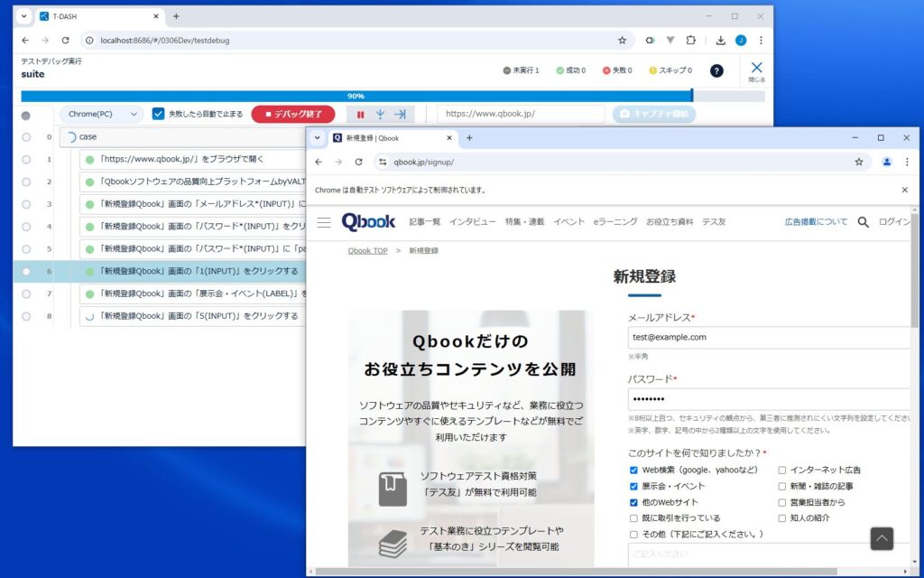Viewport: 924px width, 578px height.
Task: Bookmark the Qbook signup page with star
Action: click(859, 162)
